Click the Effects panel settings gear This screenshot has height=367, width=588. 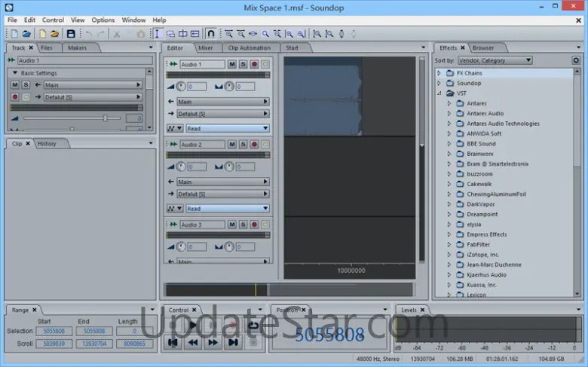click(576, 60)
